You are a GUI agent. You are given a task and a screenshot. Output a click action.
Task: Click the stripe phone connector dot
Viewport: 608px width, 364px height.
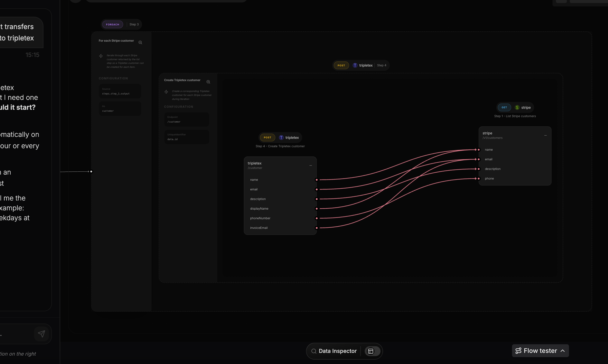[479, 179]
